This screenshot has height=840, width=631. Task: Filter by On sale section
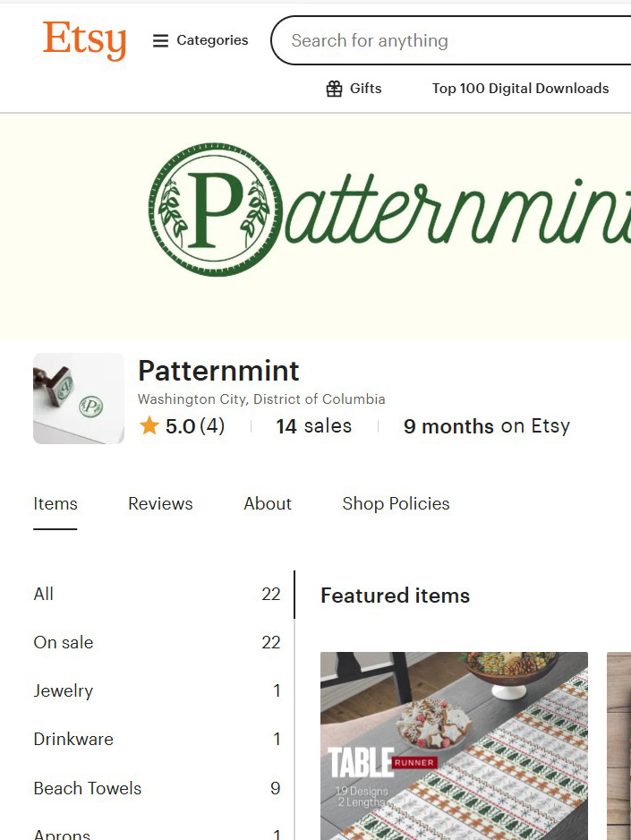pyautogui.click(x=64, y=642)
